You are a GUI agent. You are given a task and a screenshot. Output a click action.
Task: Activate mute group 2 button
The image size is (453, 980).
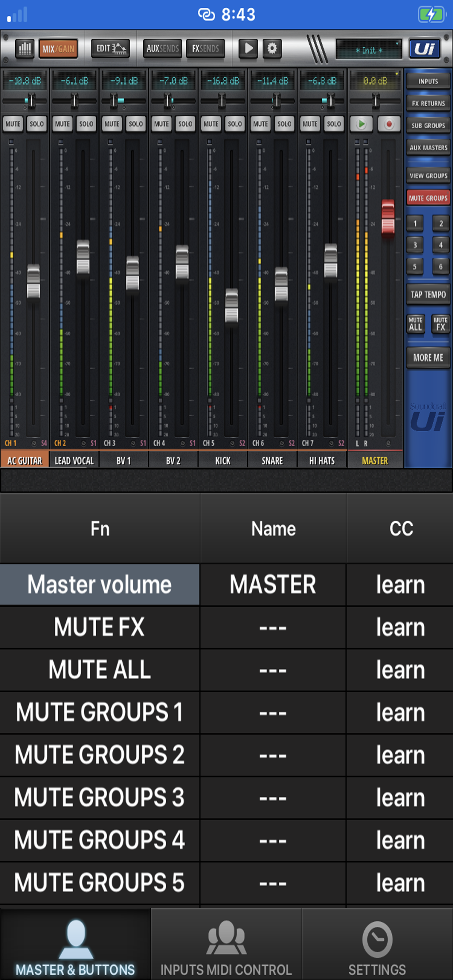click(441, 223)
